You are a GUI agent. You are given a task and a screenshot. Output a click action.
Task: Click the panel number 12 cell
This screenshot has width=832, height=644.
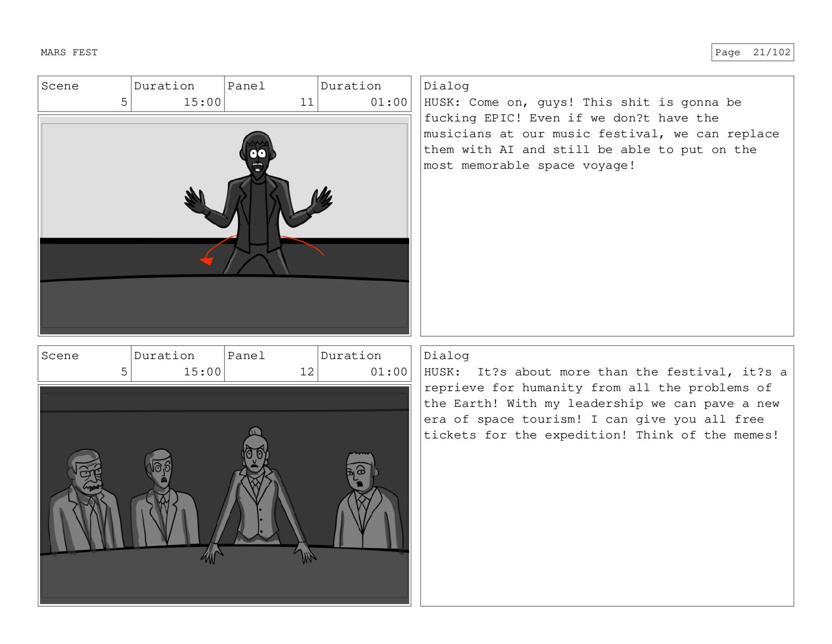pyautogui.click(x=271, y=364)
